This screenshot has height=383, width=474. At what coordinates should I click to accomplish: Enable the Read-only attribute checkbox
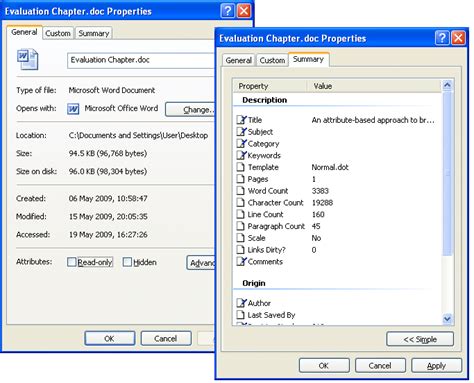pos(72,262)
